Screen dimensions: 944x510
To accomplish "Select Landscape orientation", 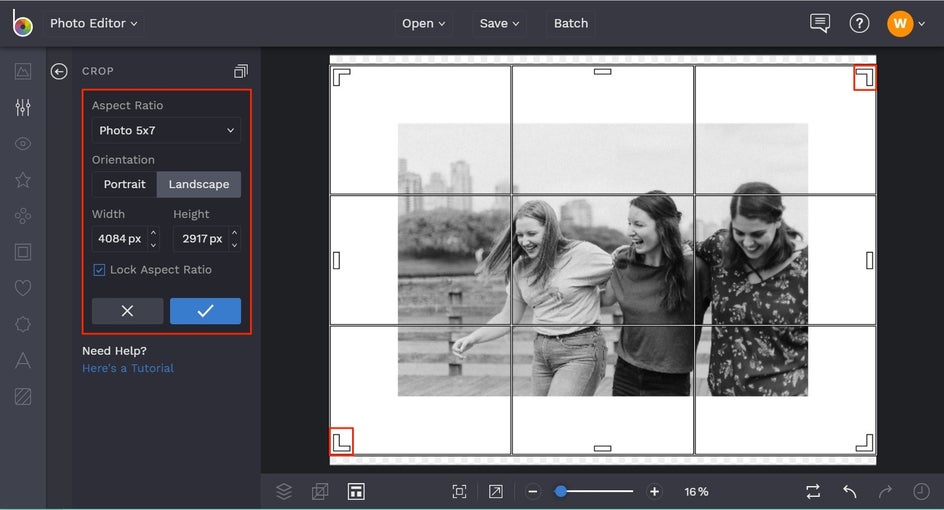I will point(198,184).
